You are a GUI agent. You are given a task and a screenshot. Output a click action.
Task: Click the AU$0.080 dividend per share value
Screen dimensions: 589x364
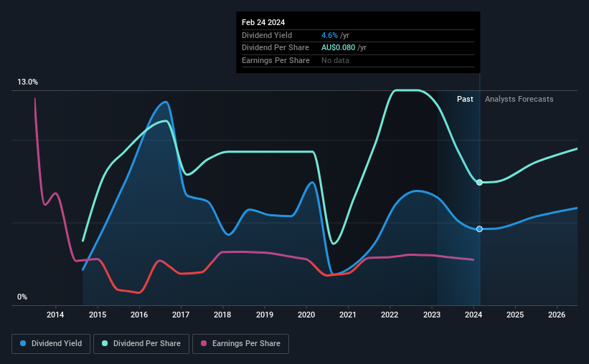click(338, 48)
